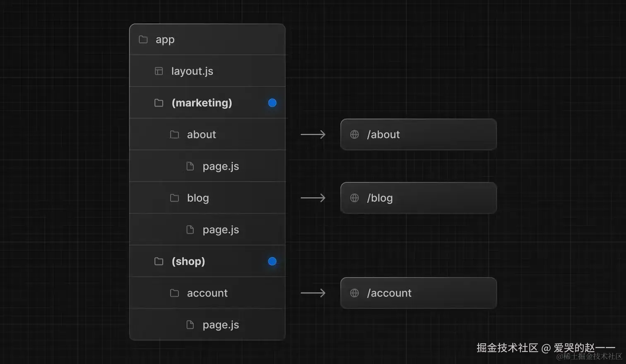Click the arrow pointing to /about
The image size is (626, 364).
coord(313,135)
